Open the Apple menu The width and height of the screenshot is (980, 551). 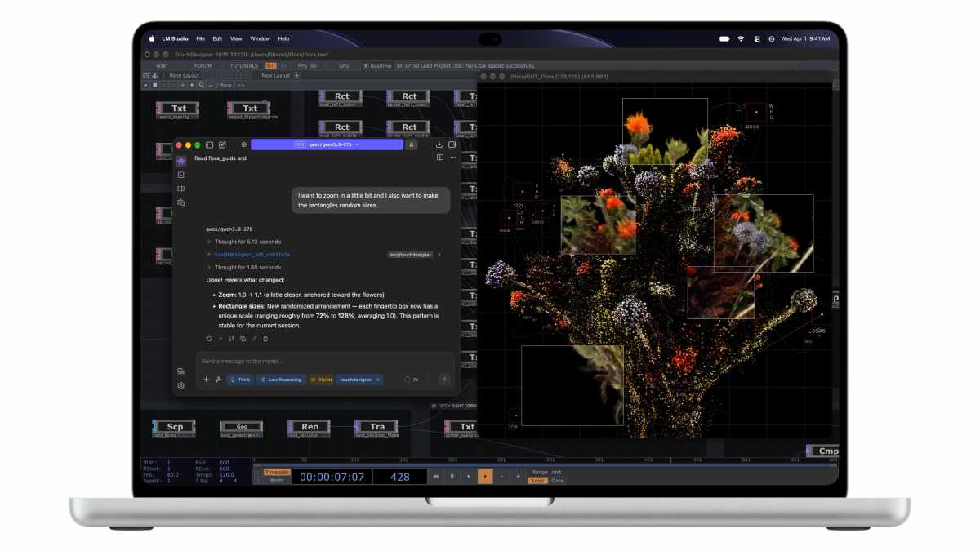tap(152, 38)
